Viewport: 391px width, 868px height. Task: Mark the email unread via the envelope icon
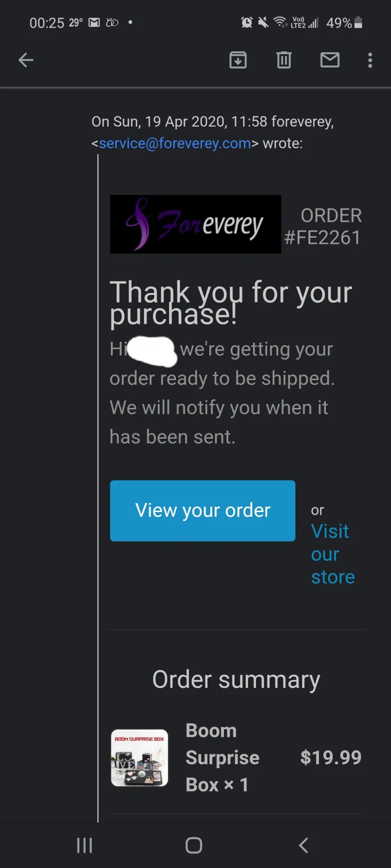pyautogui.click(x=330, y=60)
